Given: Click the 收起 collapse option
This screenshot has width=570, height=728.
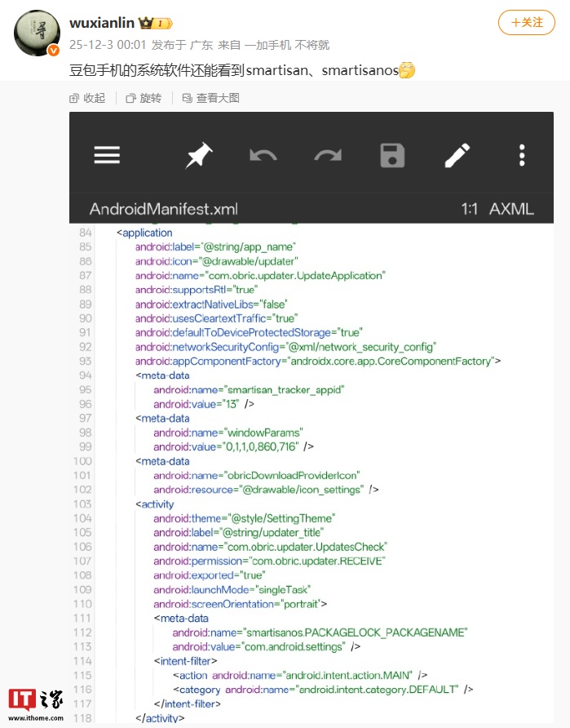Looking at the screenshot, I should 88,98.
